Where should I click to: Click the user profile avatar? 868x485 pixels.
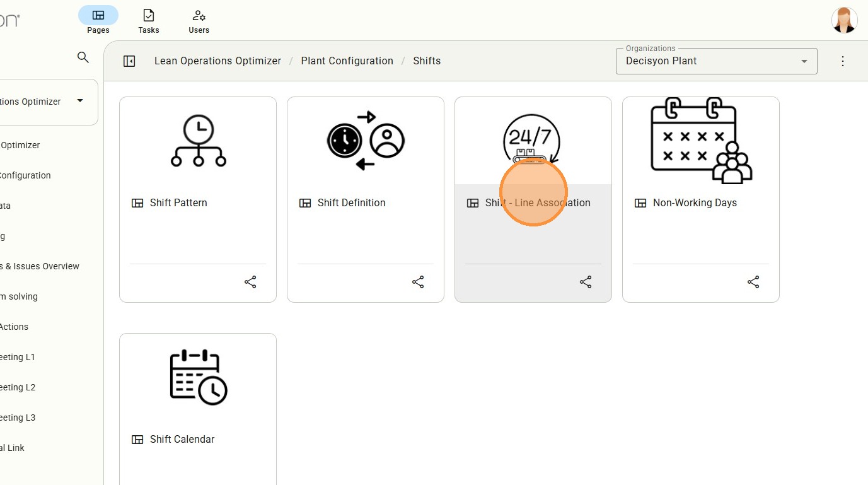click(844, 20)
